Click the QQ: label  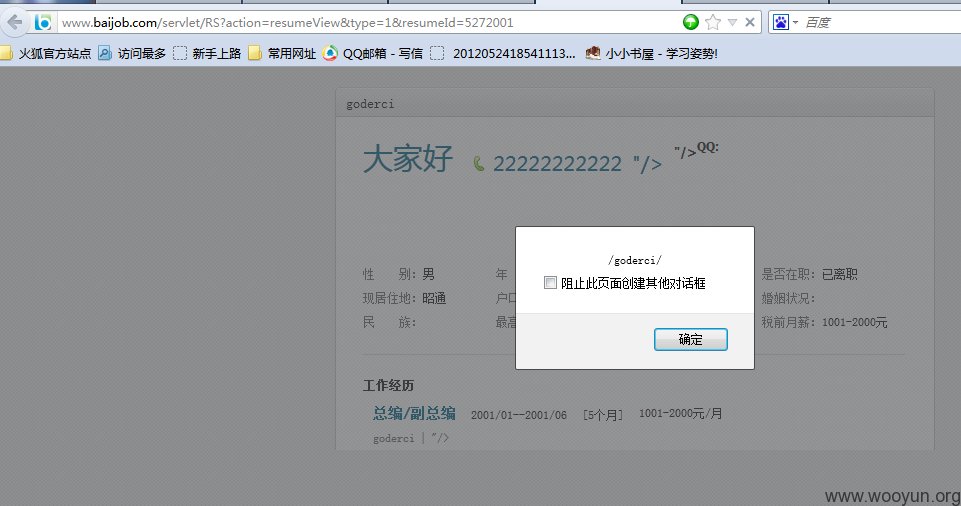point(708,147)
